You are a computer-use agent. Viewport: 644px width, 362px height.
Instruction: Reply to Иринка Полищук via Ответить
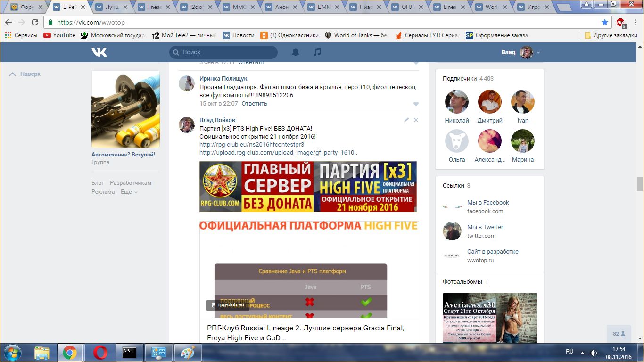click(254, 104)
